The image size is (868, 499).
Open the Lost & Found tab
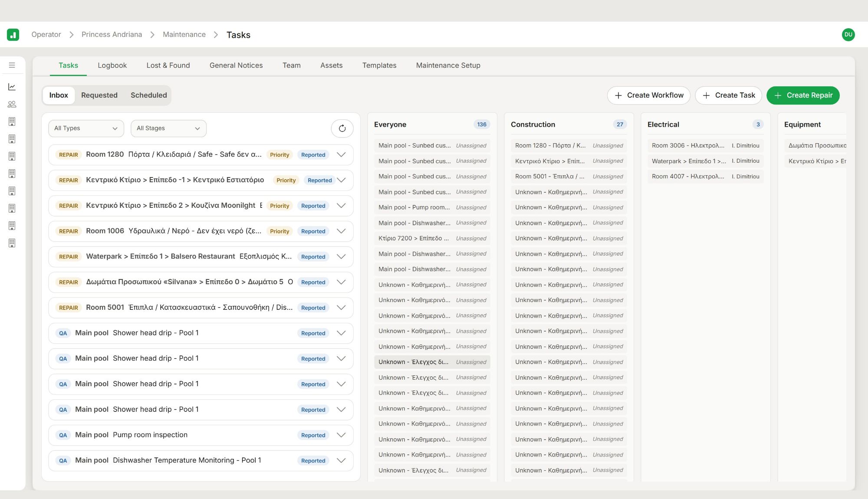(168, 66)
